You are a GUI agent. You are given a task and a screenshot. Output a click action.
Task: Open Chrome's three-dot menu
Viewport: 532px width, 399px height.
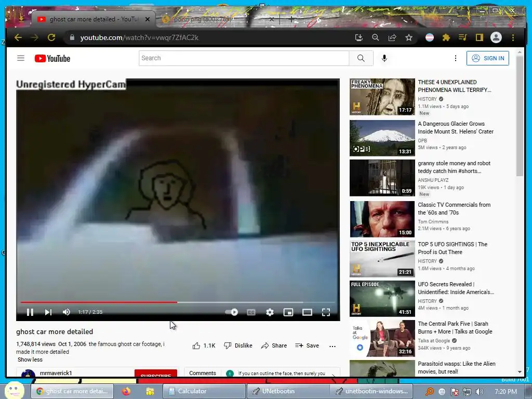pos(513,37)
